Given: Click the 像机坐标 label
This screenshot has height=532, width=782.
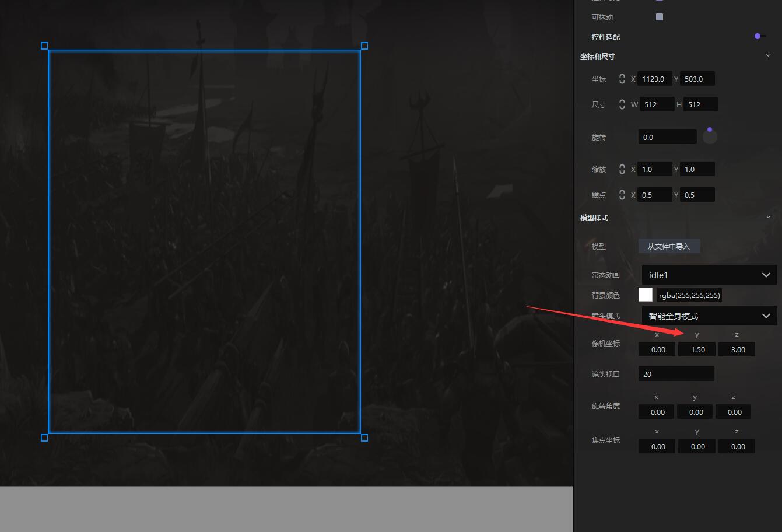Looking at the screenshot, I should coord(606,344).
